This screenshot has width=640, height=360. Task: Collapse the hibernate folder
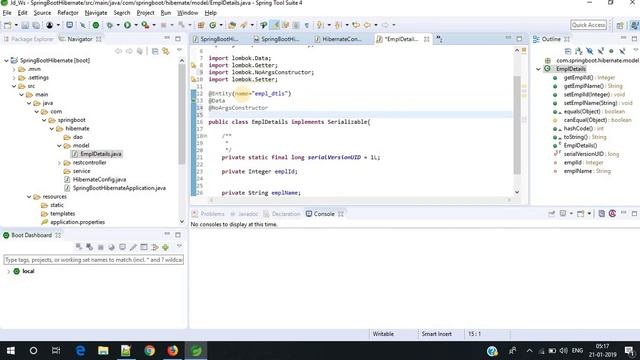[x=52, y=129]
